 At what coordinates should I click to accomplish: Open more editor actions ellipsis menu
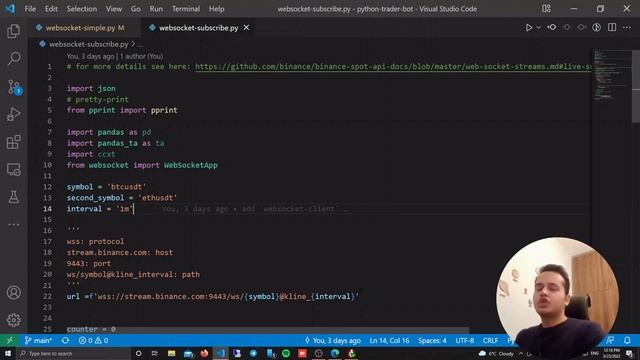627,27
